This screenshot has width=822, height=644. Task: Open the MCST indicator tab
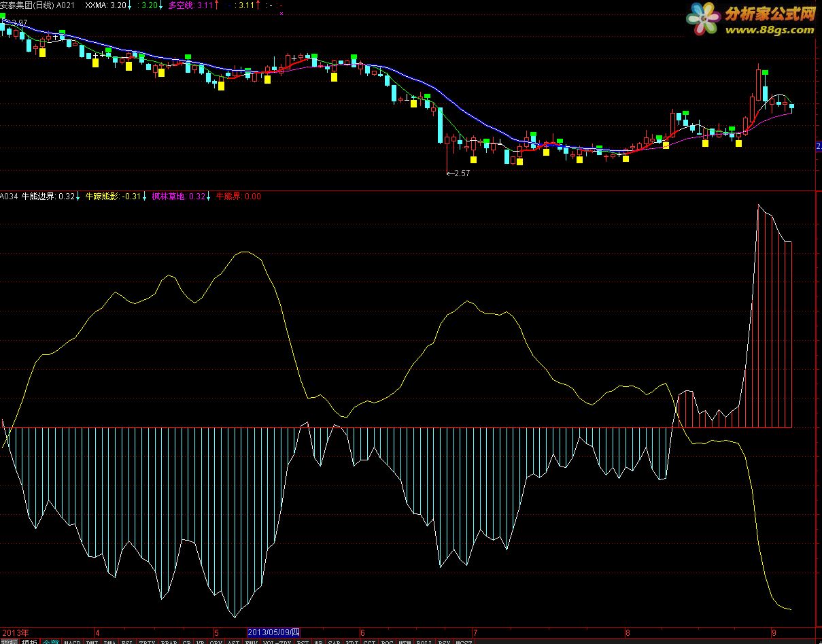(464, 641)
